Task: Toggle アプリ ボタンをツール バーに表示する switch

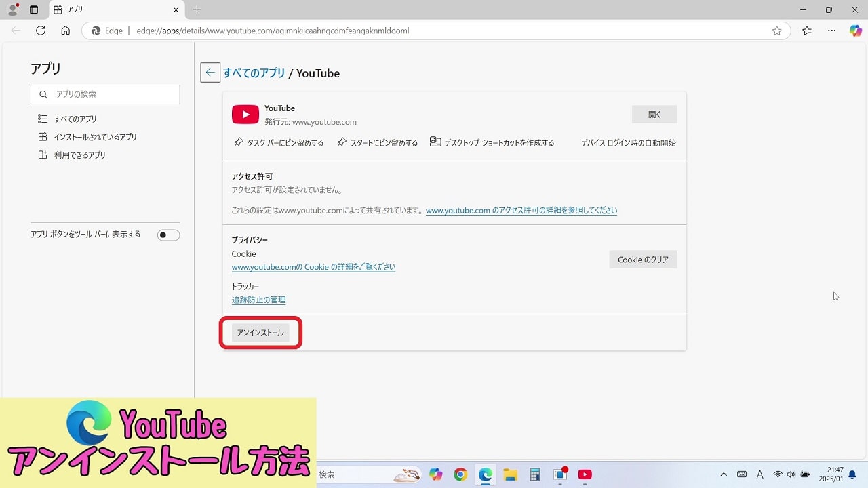Action: [168, 235]
